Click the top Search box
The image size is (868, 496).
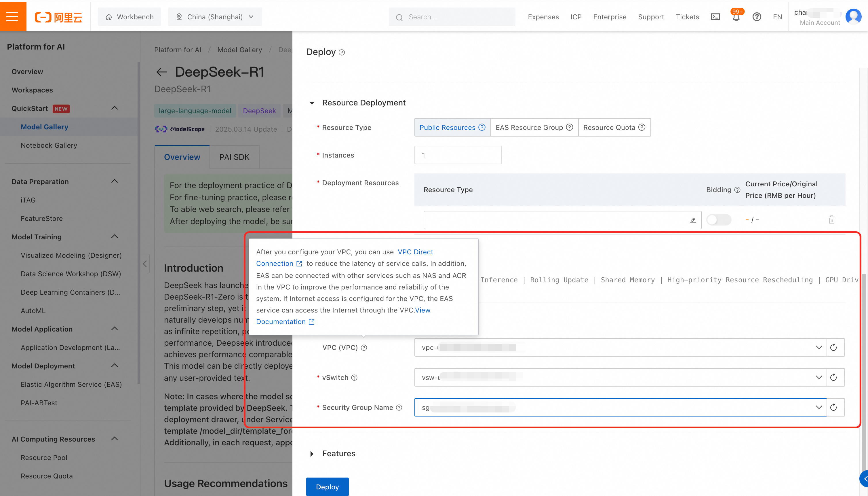pyautogui.click(x=452, y=17)
